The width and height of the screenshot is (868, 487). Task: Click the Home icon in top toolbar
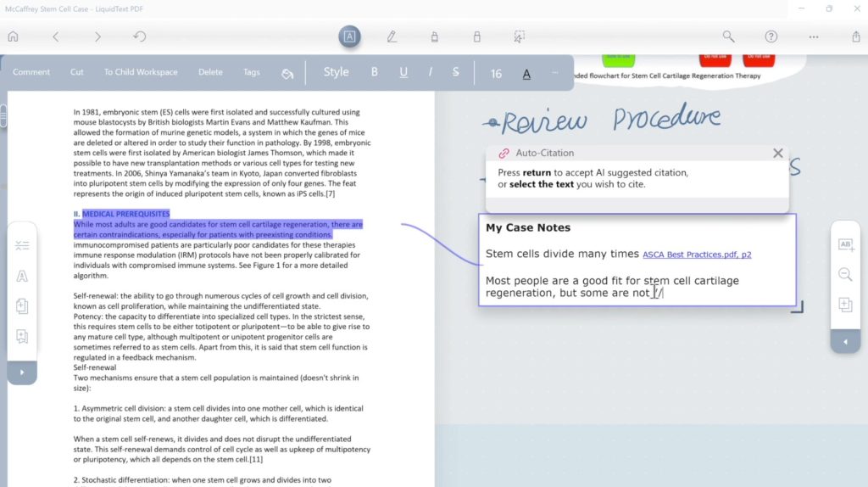(x=13, y=36)
